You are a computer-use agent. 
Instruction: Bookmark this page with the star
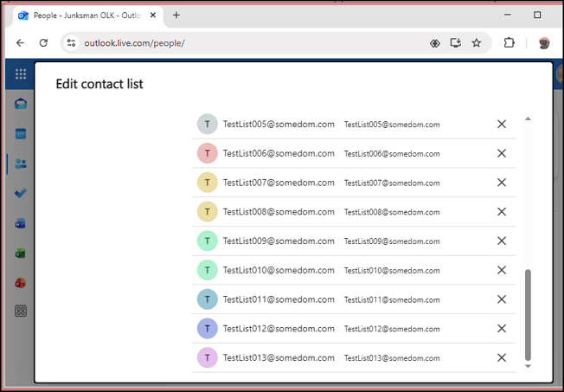coord(477,43)
